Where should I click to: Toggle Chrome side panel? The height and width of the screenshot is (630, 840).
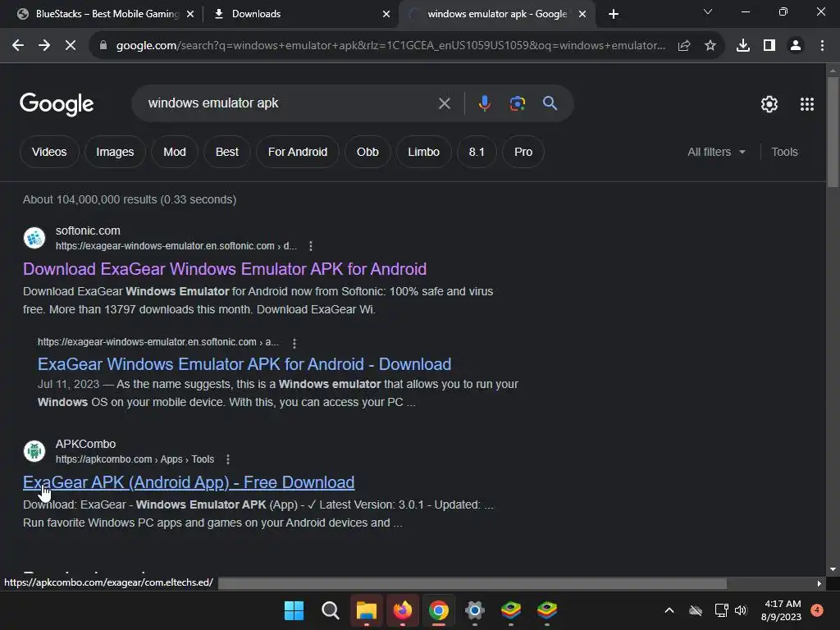tap(769, 46)
